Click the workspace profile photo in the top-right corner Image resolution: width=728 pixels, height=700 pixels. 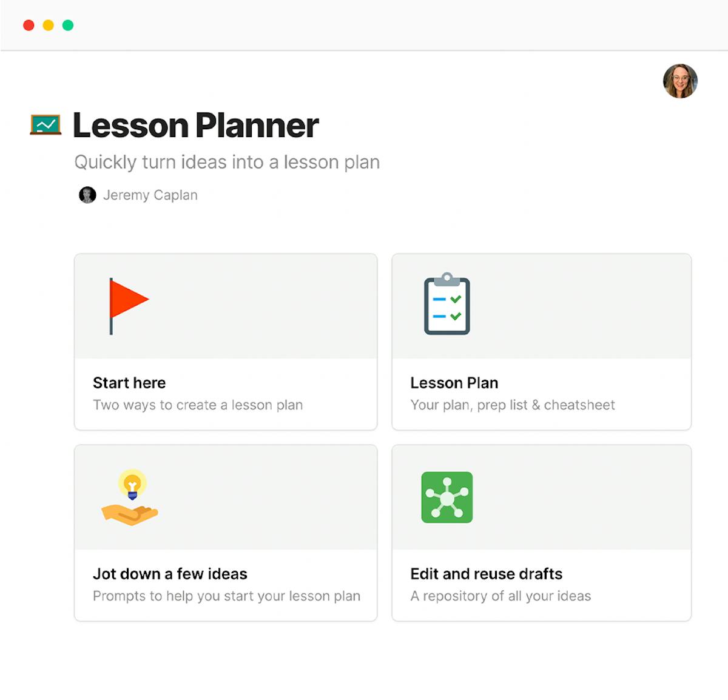tap(680, 81)
